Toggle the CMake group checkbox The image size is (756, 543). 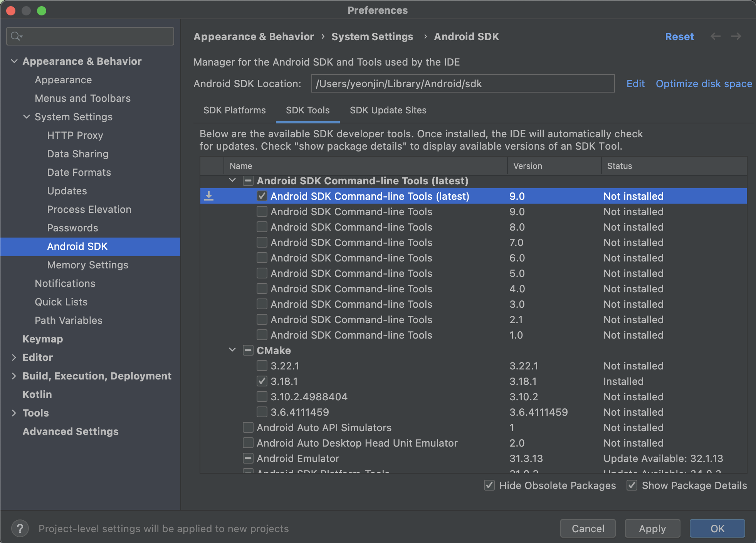tap(248, 350)
